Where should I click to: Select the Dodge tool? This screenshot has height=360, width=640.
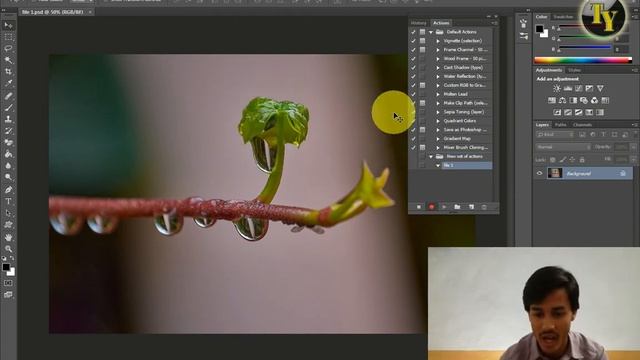coord(8,177)
